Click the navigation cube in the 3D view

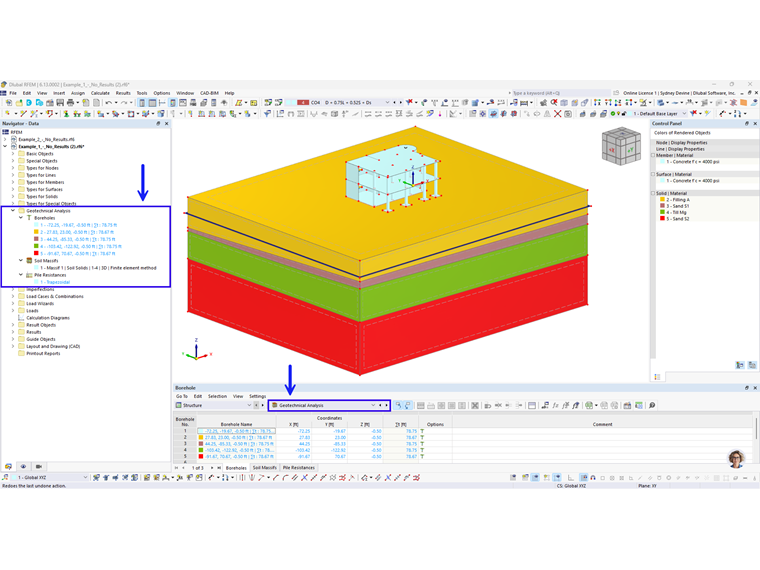coord(621,146)
